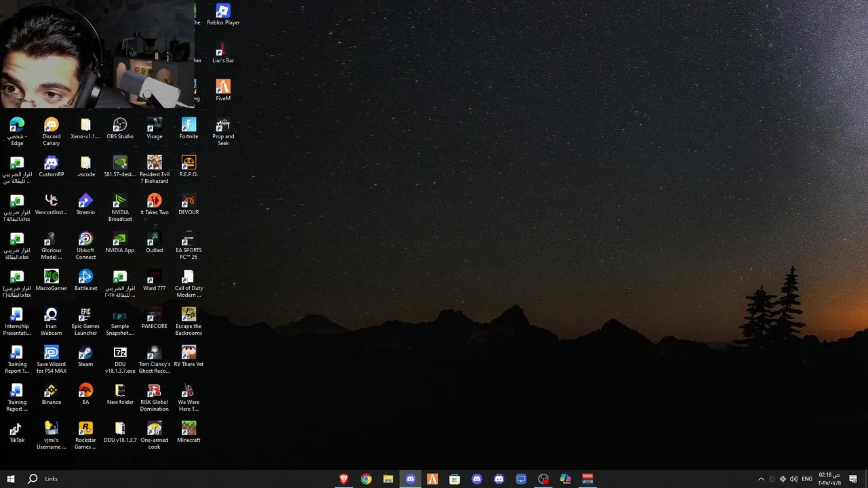
Task: Expand the hidden system tray icons arrow
Action: tap(761, 479)
